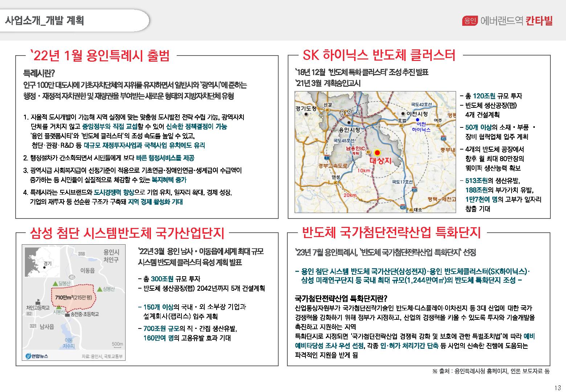The width and height of the screenshot is (566, 392).
Task: Click the page title 사업소개_개발 계획
Action: (45, 20)
